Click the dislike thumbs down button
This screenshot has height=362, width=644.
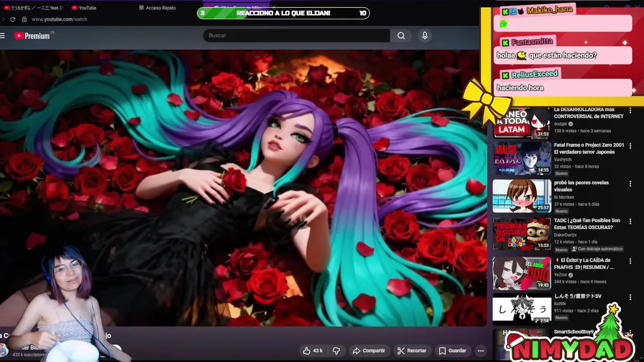pos(337,350)
